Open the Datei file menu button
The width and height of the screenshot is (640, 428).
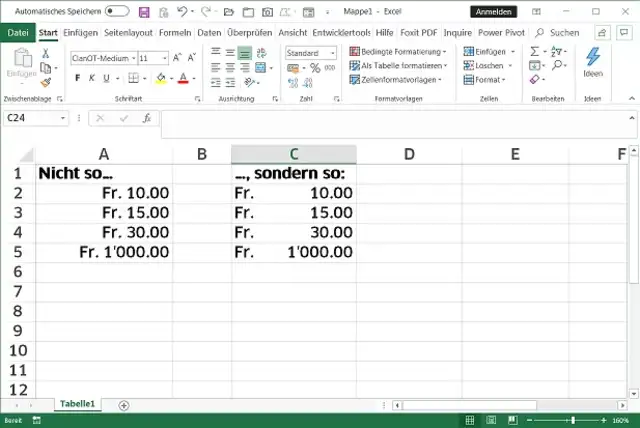(x=18, y=32)
